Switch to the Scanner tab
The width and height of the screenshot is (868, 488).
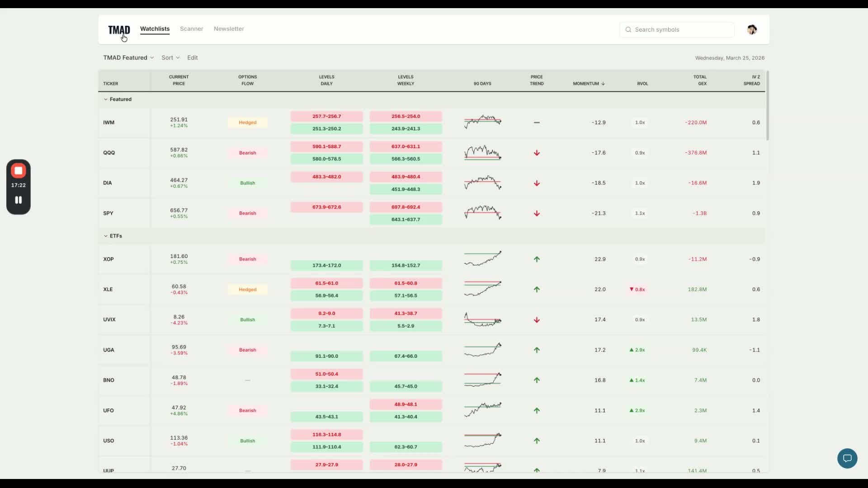pyautogui.click(x=191, y=29)
